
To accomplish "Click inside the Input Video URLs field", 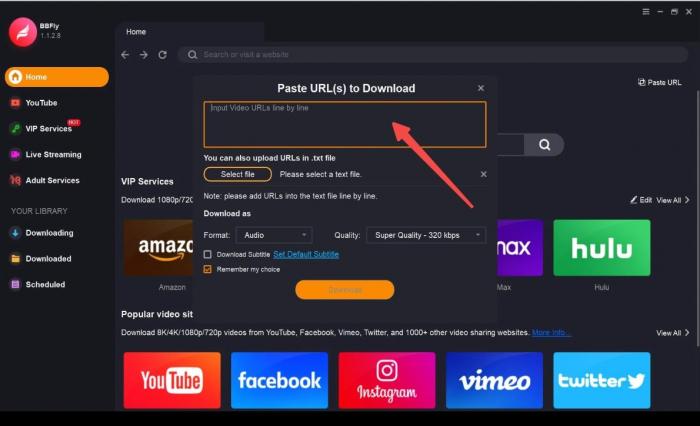I will tap(345, 124).
